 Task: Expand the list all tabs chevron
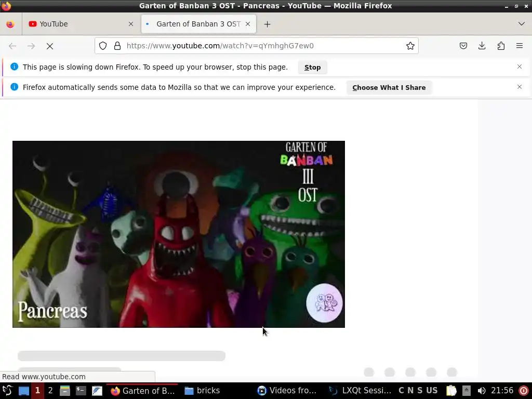(x=522, y=24)
